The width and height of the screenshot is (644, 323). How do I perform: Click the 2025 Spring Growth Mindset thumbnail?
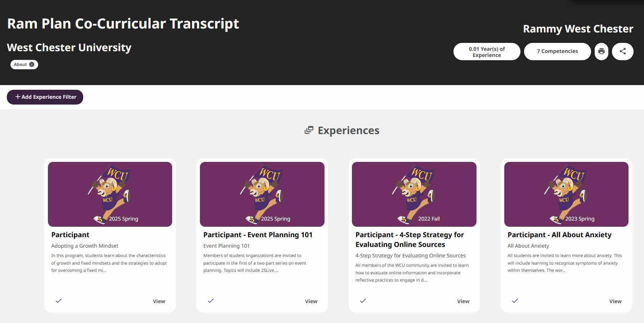(x=110, y=194)
